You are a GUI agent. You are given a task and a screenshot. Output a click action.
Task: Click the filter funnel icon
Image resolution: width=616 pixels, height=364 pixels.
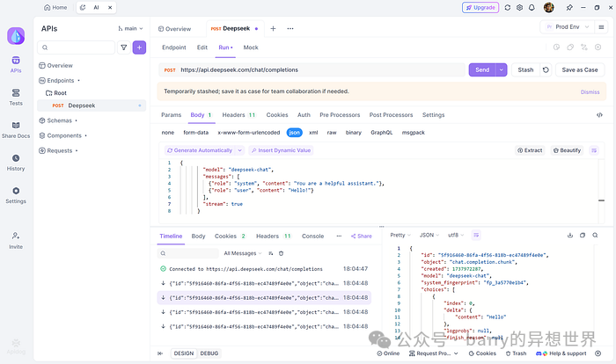(124, 47)
